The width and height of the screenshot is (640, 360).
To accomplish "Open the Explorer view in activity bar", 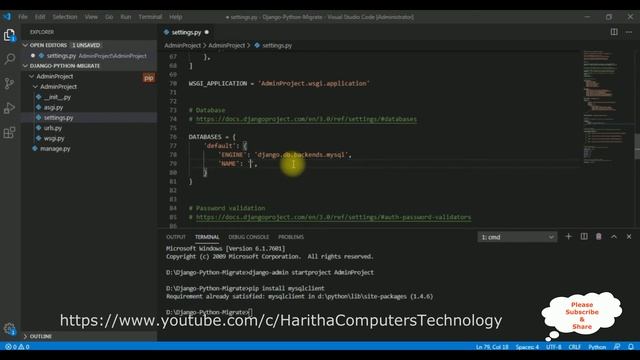I will pos(9,35).
